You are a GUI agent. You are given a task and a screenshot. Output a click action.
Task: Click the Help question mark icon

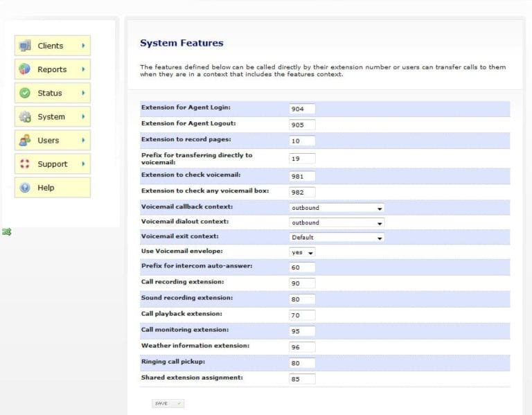pos(25,188)
